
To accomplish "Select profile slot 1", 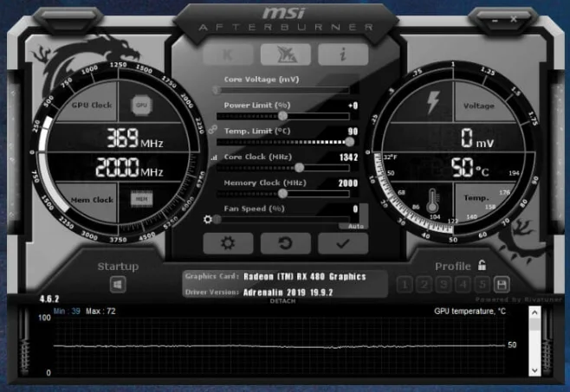I will point(405,285).
